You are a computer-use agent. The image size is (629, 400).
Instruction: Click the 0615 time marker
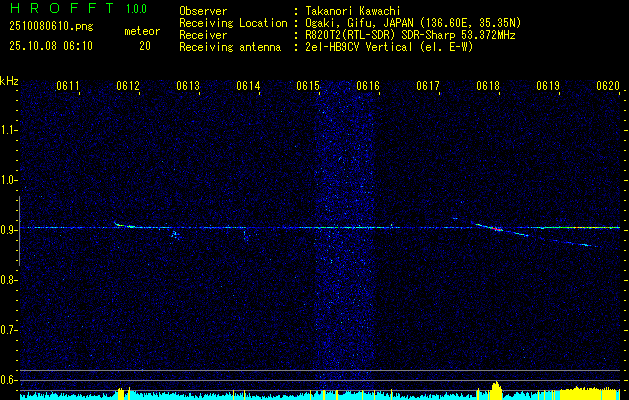coord(308,86)
